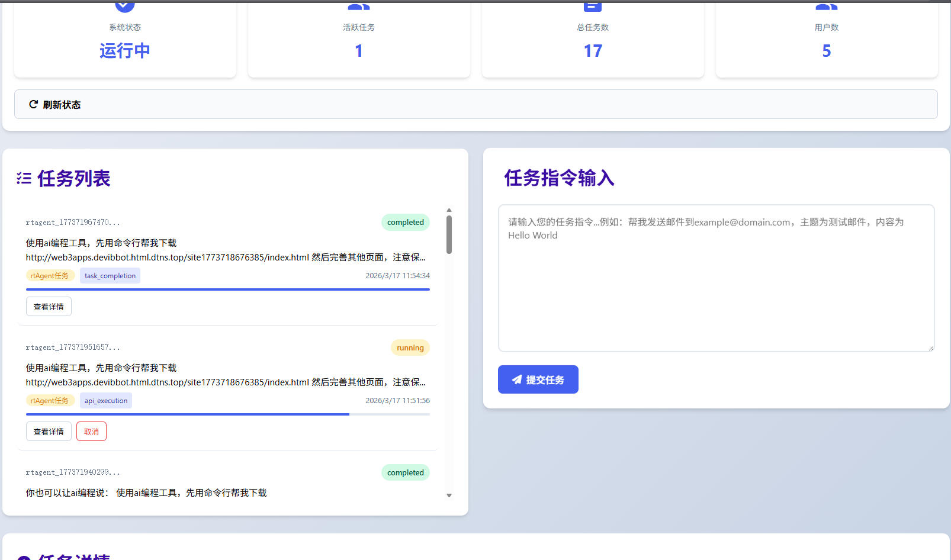Viewport: 951px width, 560px height.
Task: Click the 系统状态 checkmark icon
Action: tap(124, 5)
